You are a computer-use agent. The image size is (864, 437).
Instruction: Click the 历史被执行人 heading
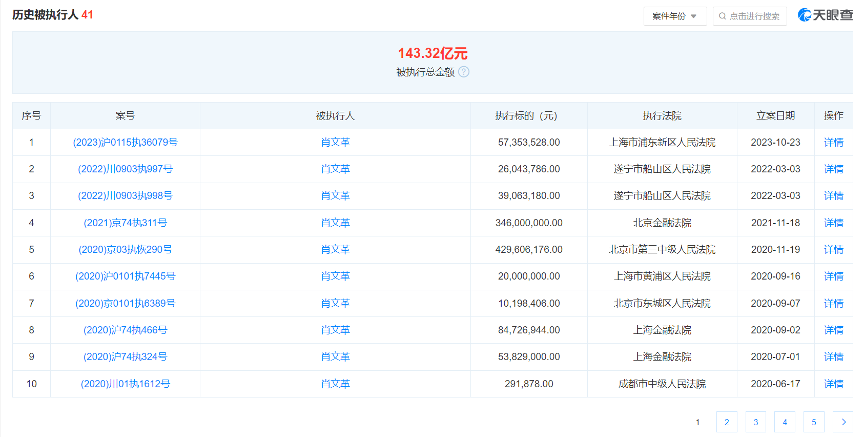click(x=45, y=15)
